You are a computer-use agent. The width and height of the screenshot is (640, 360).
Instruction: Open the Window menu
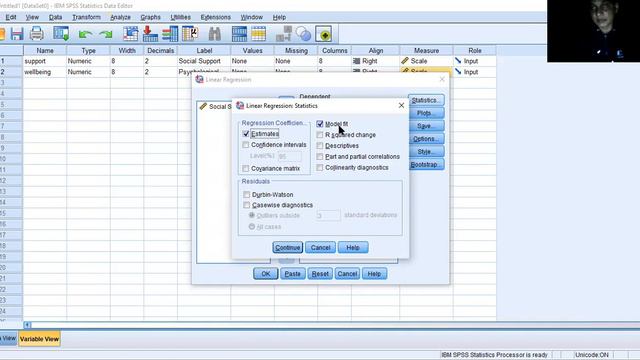click(251, 17)
